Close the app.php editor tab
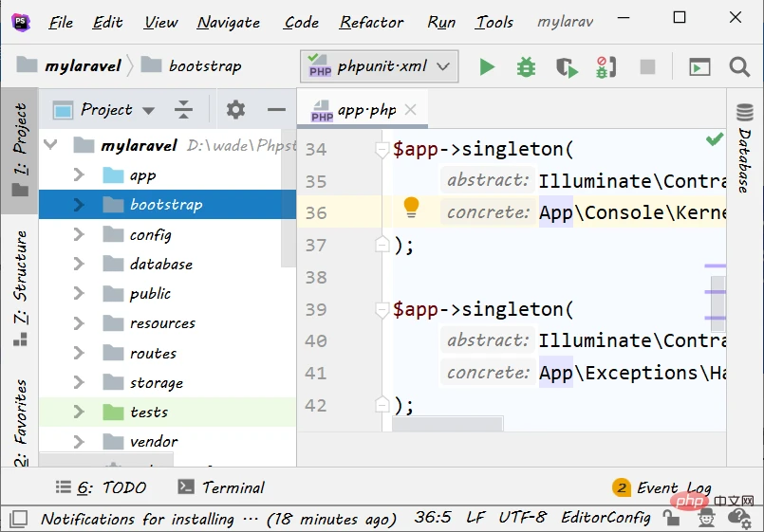The height and width of the screenshot is (532, 764). [411, 110]
